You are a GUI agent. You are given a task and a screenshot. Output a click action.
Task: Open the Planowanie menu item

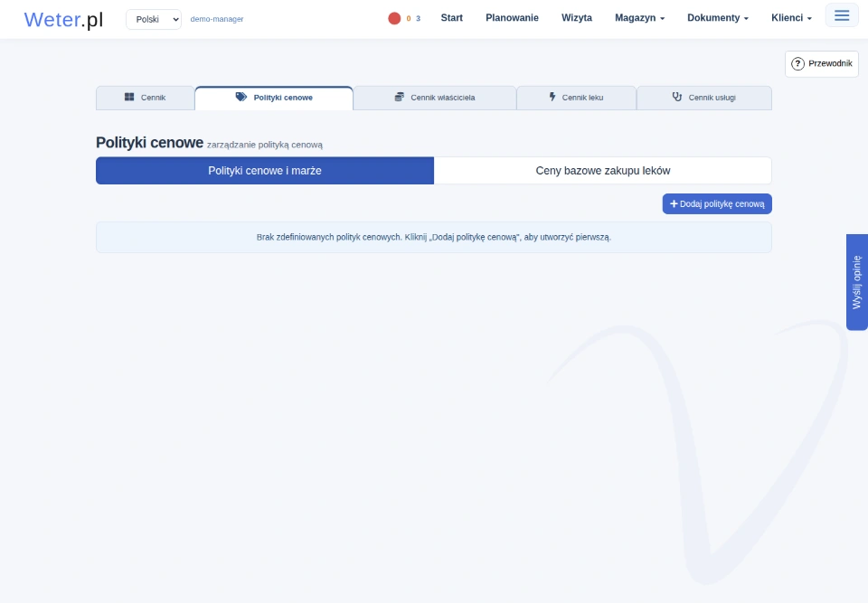pyautogui.click(x=512, y=18)
